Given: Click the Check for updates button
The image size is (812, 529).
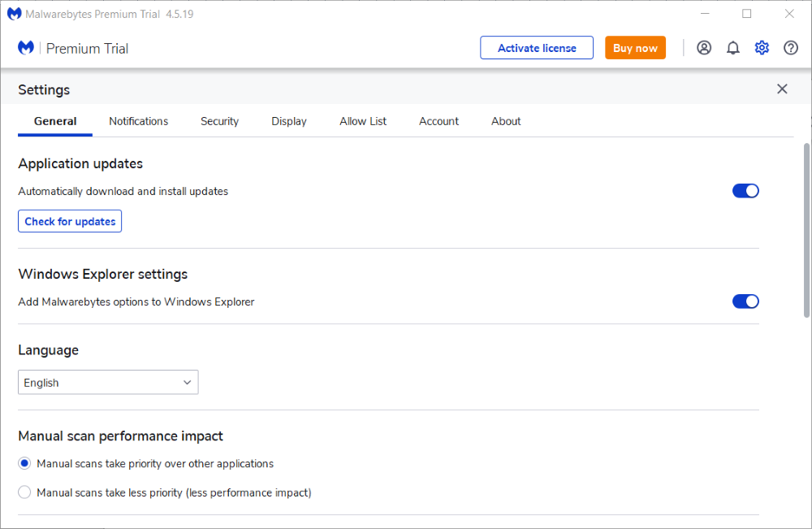Looking at the screenshot, I should 70,221.
